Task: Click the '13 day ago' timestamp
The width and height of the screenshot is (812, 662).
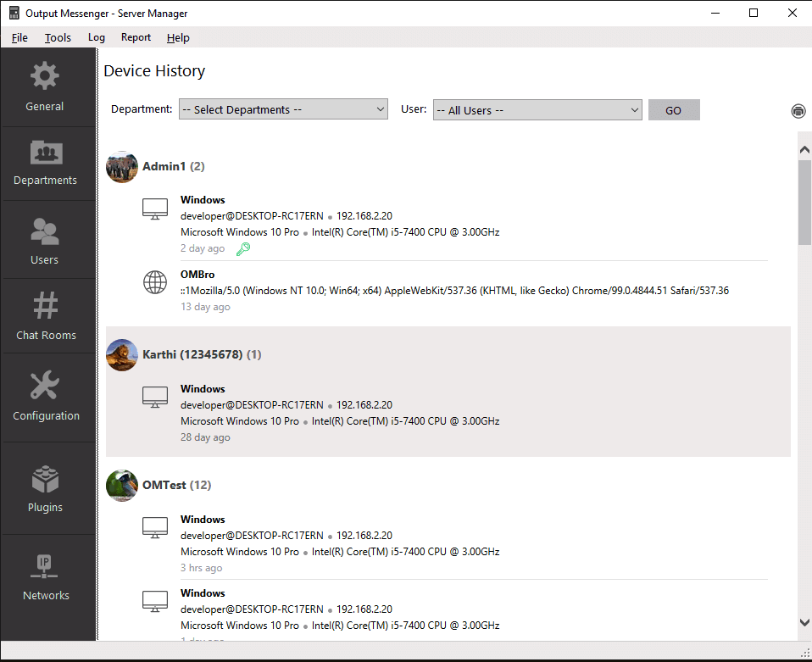Action: tap(206, 307)
